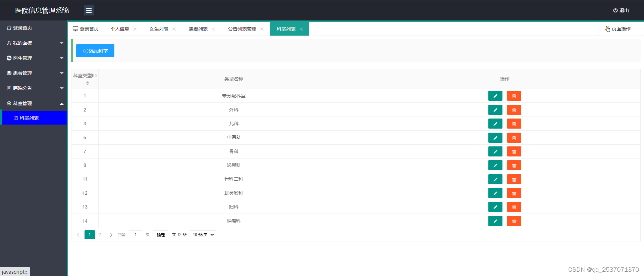Go to next page arrow
Screen dimensions: 644x276
(x=111, y=235)
